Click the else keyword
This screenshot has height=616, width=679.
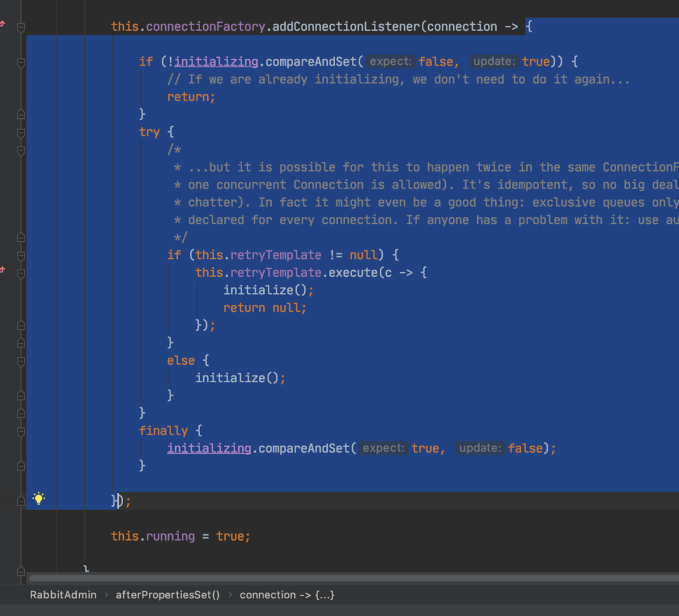coord(181,361)
